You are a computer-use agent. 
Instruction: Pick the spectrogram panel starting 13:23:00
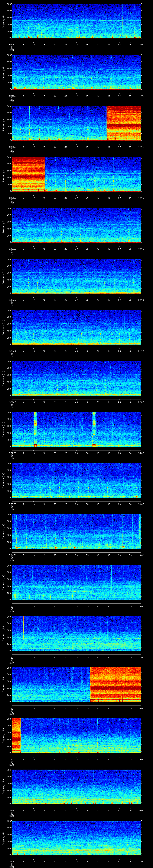[x=76, y=481]
